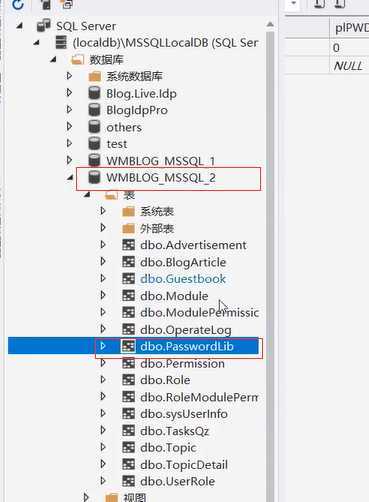Viewport: 369px width, 502px height.
Task: Select the dbo.ModulePermission table name
Action: click(199, 313)
